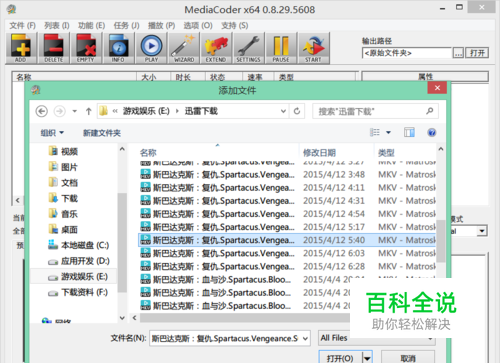The image size is (500, 363).
Task: Select the file modified 2015/4/12 6:03
Action: pos(287,253)
